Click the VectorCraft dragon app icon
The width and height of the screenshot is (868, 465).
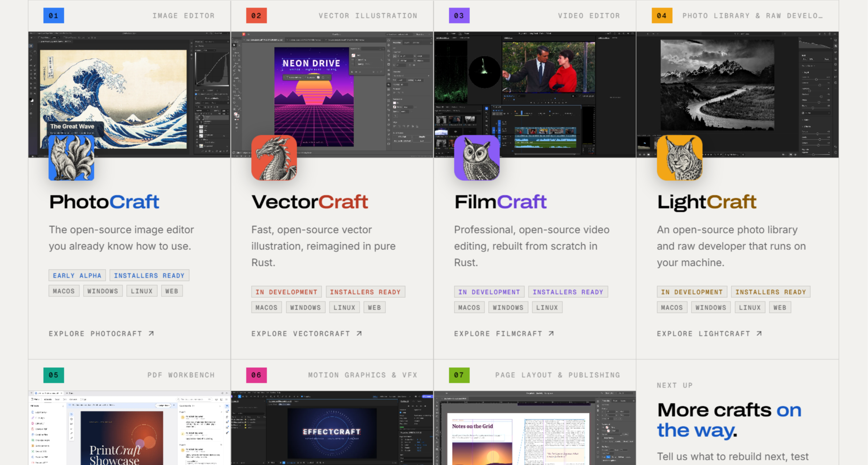tap(274, 158)
